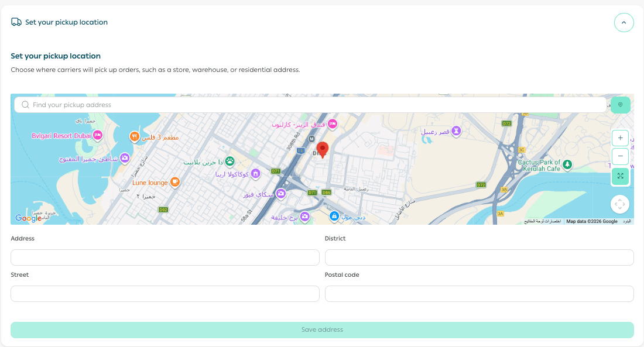The width and height of the screenshot is (644, 347).
Task: Click the Dubai Mall shopping marker
Action: pyautogui.click(x=334, y=217)
